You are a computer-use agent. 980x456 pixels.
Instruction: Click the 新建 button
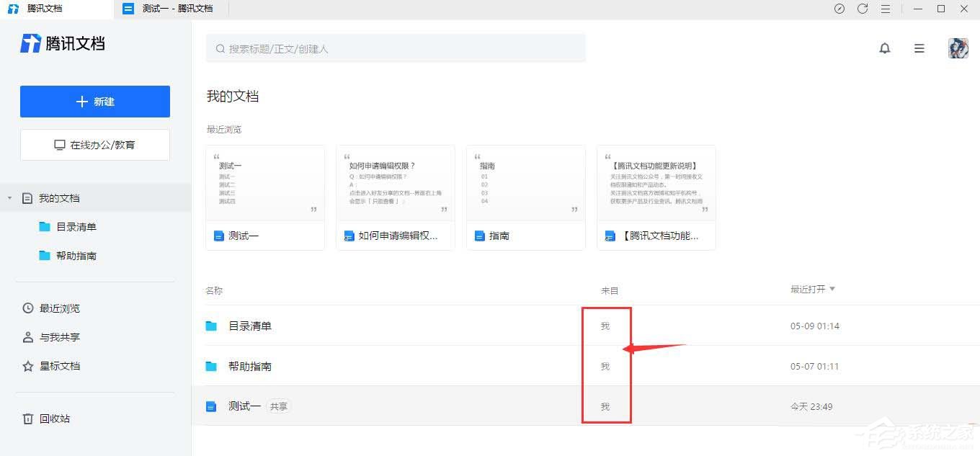pyautogui.click(x=94, y=101)
